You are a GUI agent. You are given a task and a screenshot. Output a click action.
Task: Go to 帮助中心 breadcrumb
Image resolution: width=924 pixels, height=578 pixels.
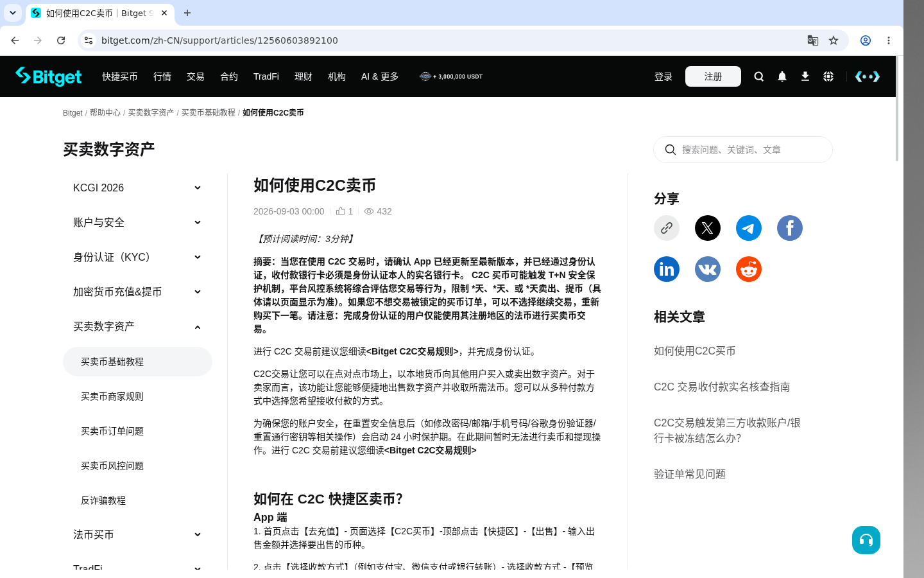(x=105, y=112)
